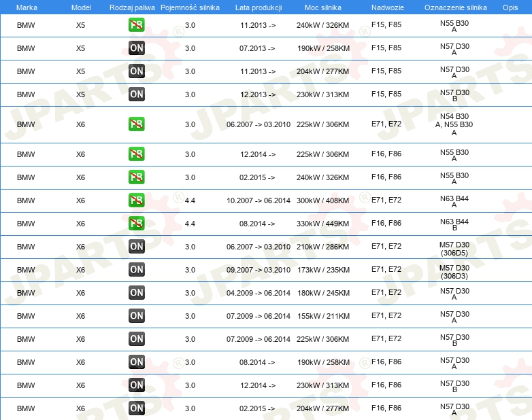532x420 pixels.
Task: Click F15, F85 body in X5 258KM row
Action: (386, 48)
